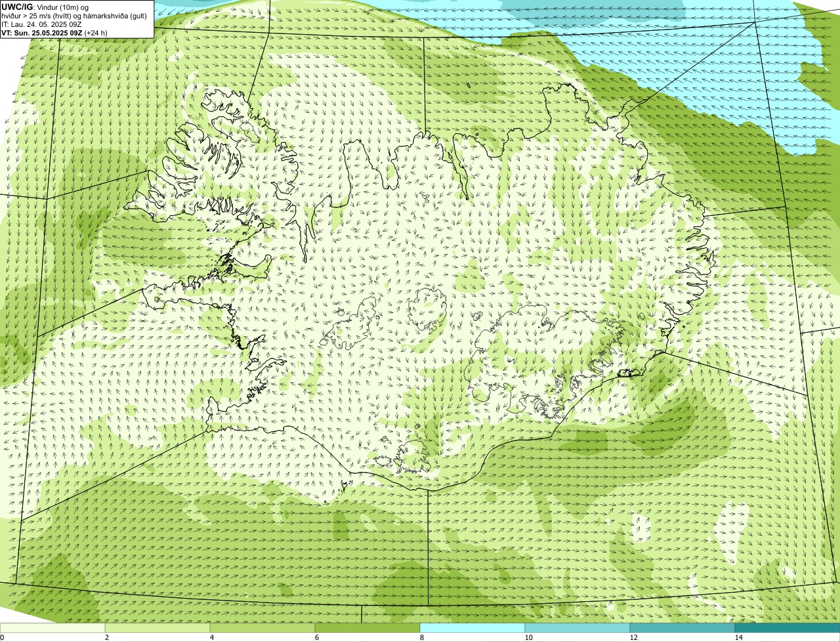Select the 0–2 m/s palest color bar segment

[x=52, y=628]
